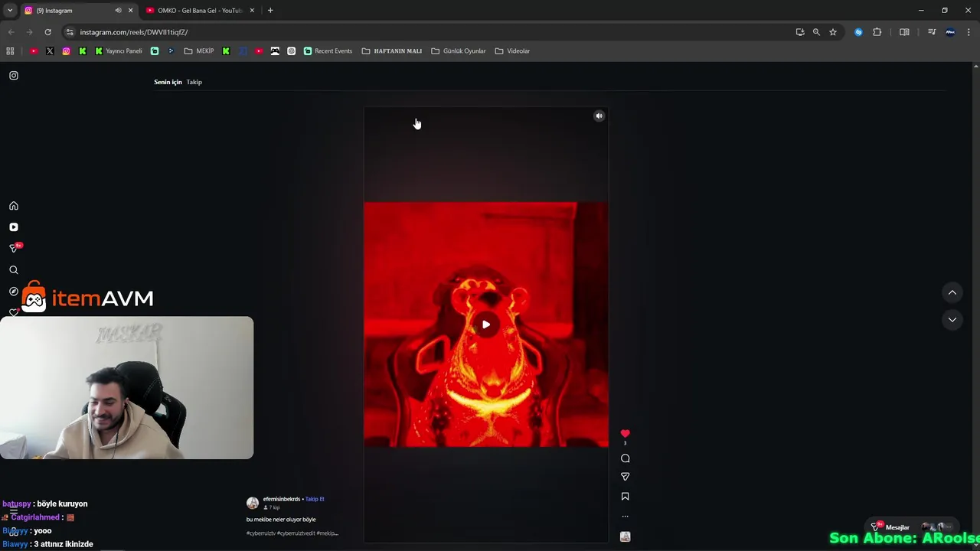Close the YouTube browser tab
The width and height of the screenshot is (980, 551).
click(252, 11)
